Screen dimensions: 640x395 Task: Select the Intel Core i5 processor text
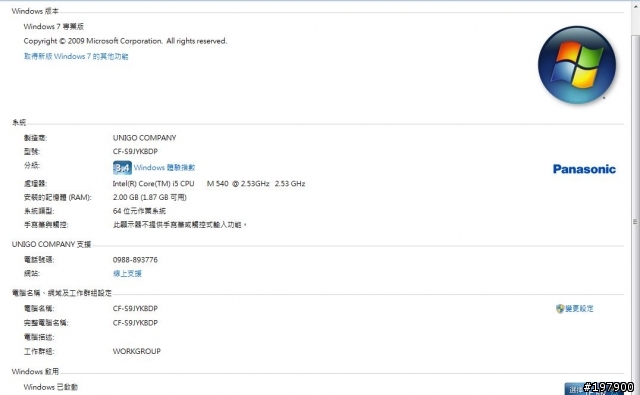point(209,184)
